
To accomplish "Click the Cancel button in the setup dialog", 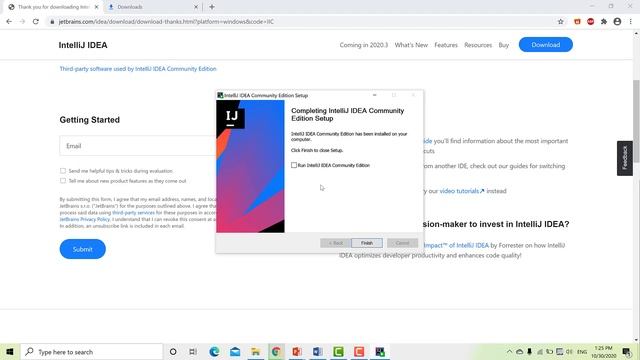I will click(402, 243).
